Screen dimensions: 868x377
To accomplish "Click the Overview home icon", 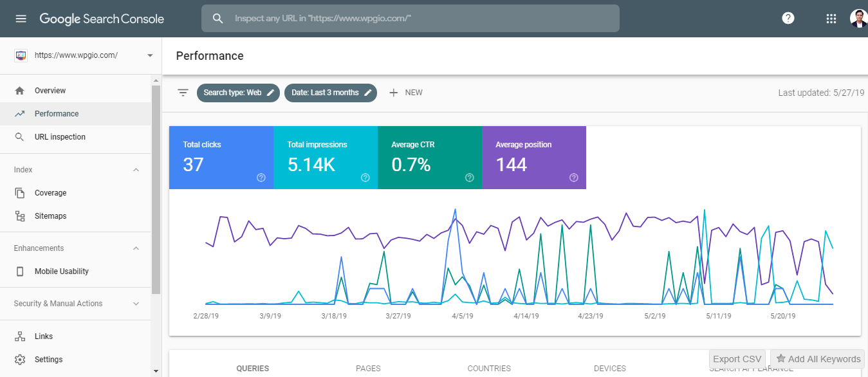I will point(20,91).
